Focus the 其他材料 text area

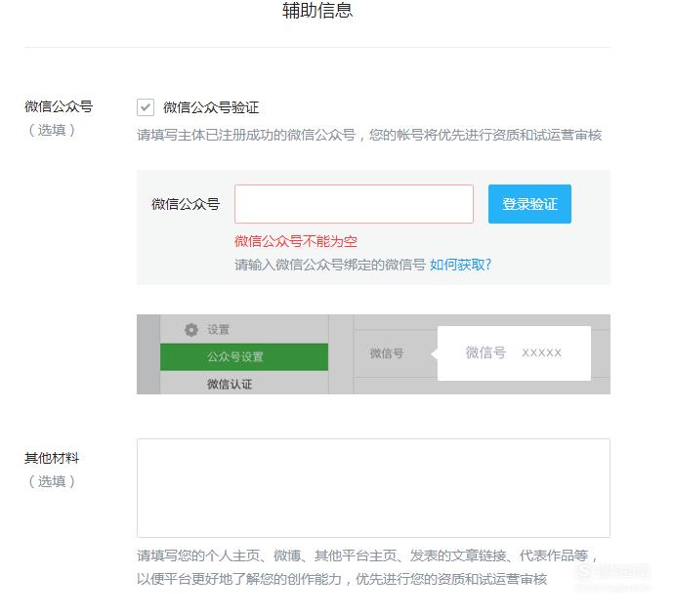click(x=373, y=488)
